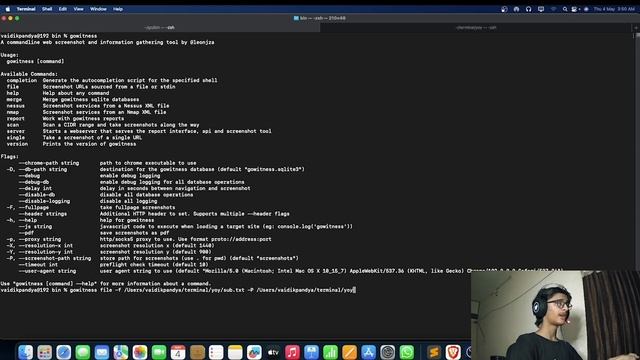The image size is (640, 360).
Task: Click the 'report' command row
Action: pyautogui.click(x=65, y=119)
